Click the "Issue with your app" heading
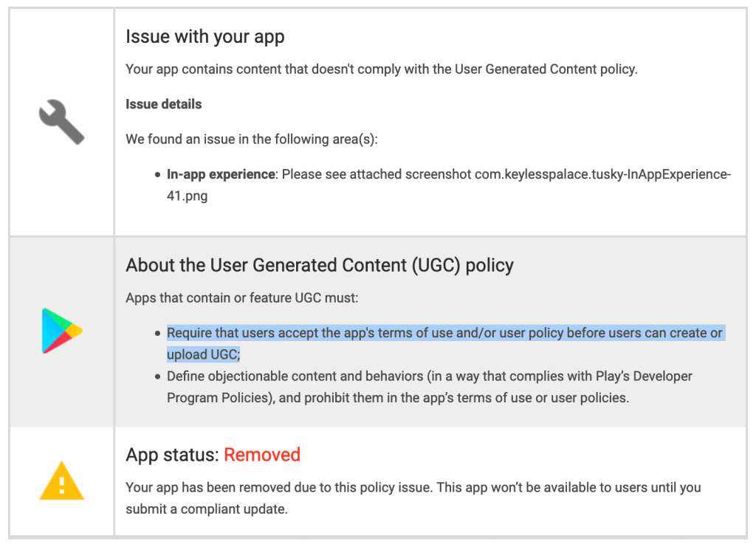The width and height of the screenshot is (756, 544). point(205,36)
